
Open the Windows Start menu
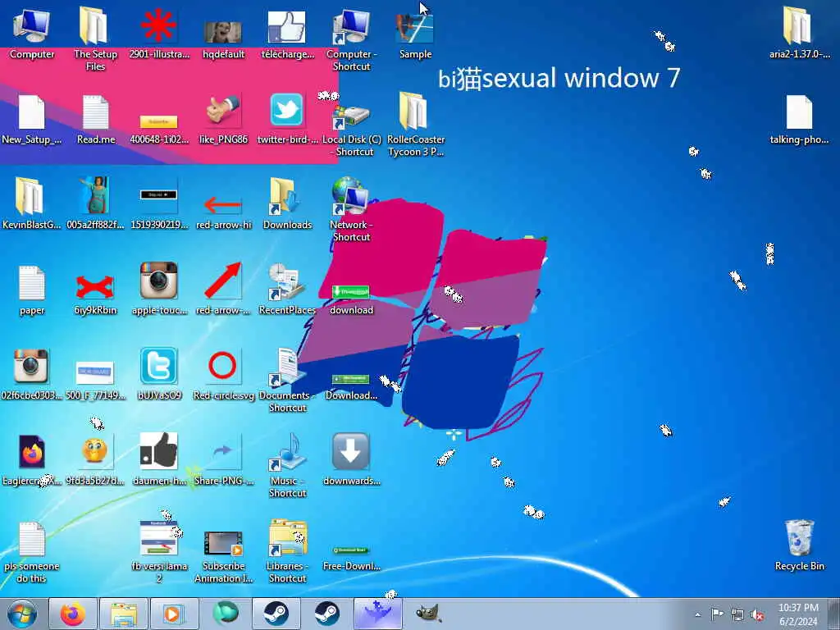point(22,614)
